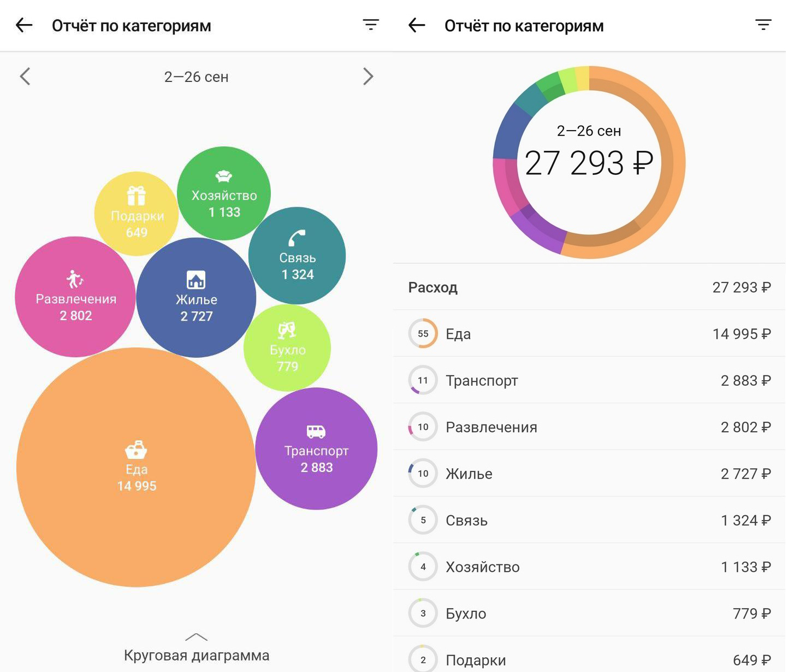Open Развлечения category row in list

590,427
